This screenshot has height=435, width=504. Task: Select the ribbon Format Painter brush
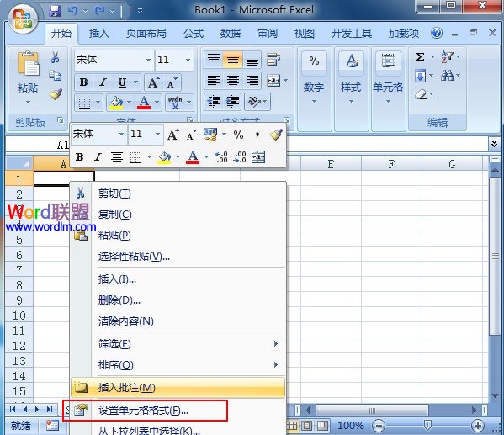56,94
